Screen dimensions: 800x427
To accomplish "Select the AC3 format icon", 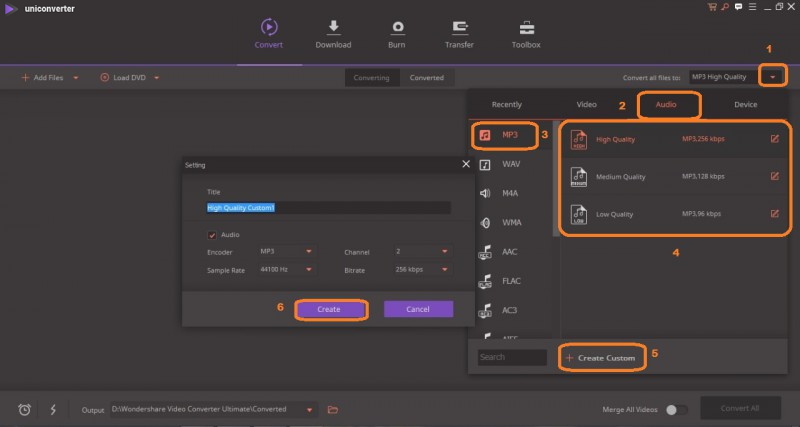I will click(485, 310).
